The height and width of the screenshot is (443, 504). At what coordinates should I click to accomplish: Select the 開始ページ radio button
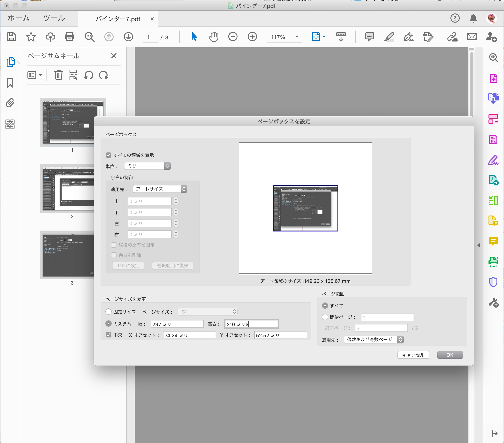pos(325,317)
